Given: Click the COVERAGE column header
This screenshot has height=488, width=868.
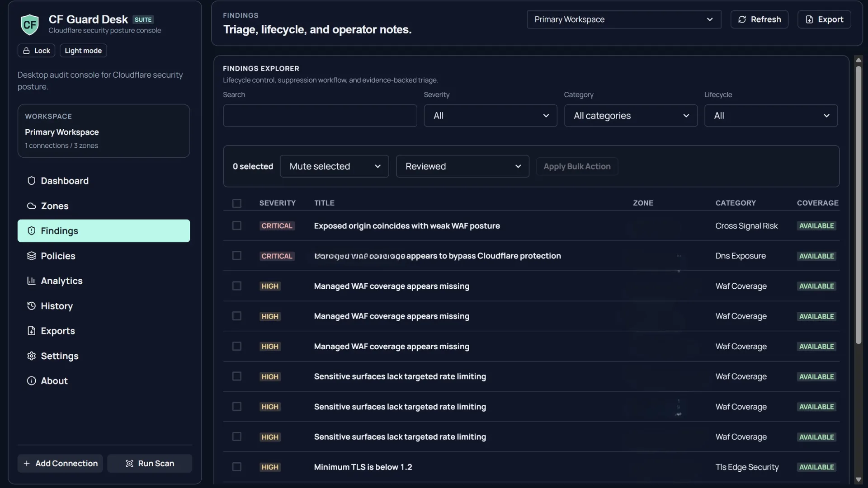Looking at the screenshot, I should pyautogui.click(x=817, y=203).
